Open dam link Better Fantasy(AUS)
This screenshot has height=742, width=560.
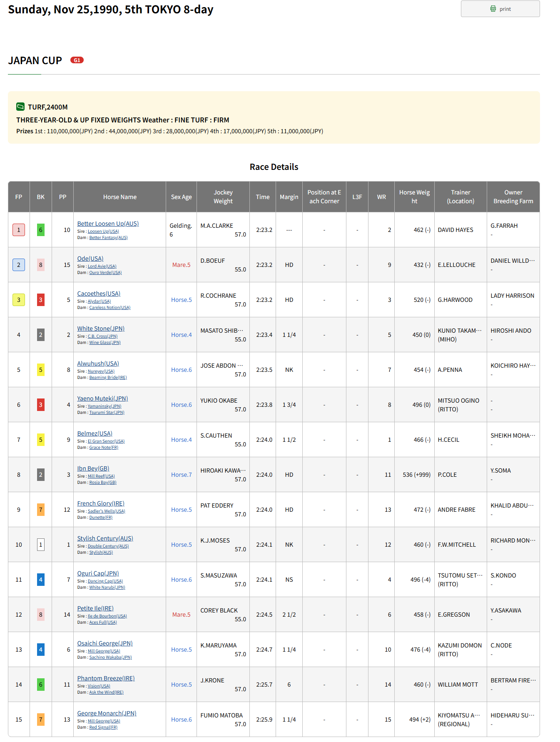pos(108,238)
